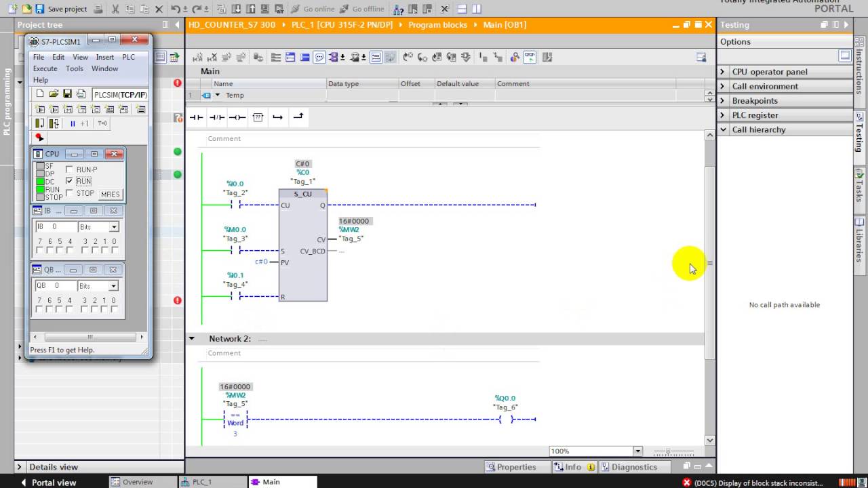Click the Cut scissors icon in main toolbar
The height and width of the screenshot is (488, 868).
pyautogui.click(x=115, y=9)
